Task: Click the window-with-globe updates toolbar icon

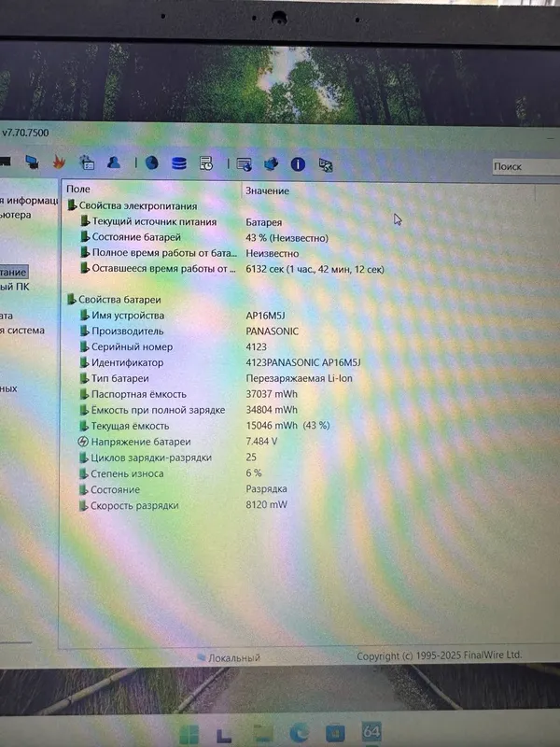Action: click(x=244, y=165)
